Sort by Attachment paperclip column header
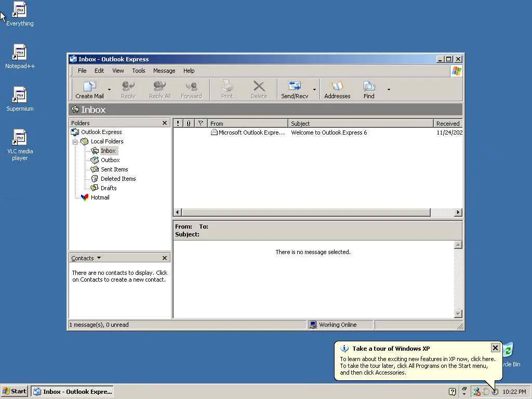The image size is (532, 399). [189, 124]
